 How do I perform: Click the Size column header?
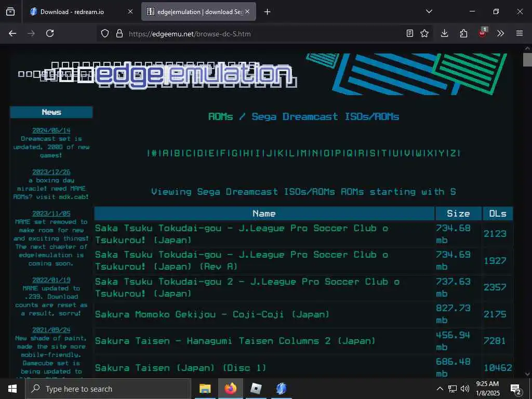458,214
